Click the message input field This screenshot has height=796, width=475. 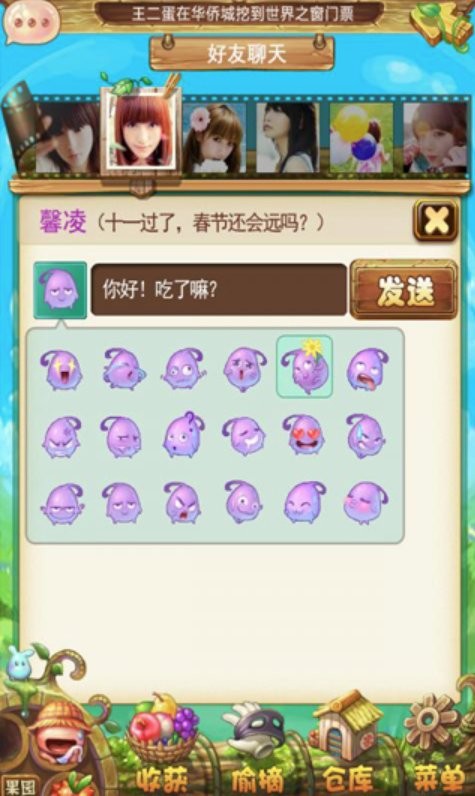click(x=219, y=290)
